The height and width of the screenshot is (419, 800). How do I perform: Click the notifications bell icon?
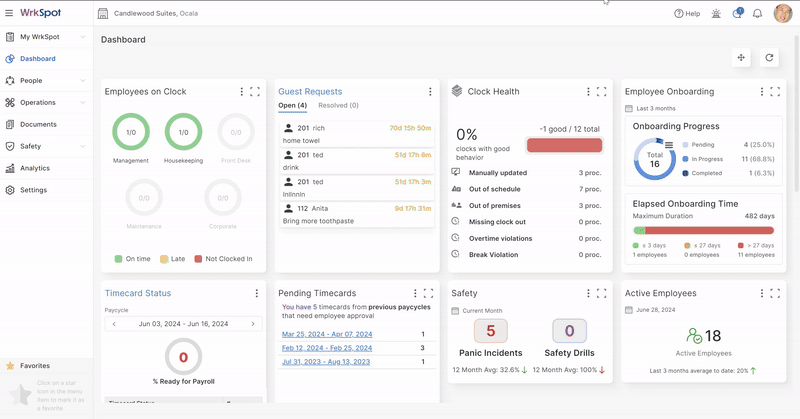click(x=757, y=14)
